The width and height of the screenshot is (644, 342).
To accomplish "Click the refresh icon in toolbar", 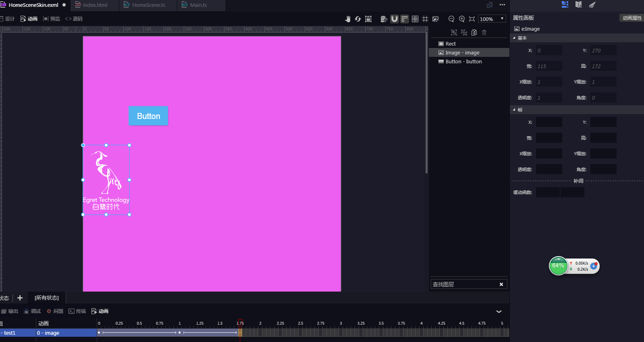I will (358, 19).
